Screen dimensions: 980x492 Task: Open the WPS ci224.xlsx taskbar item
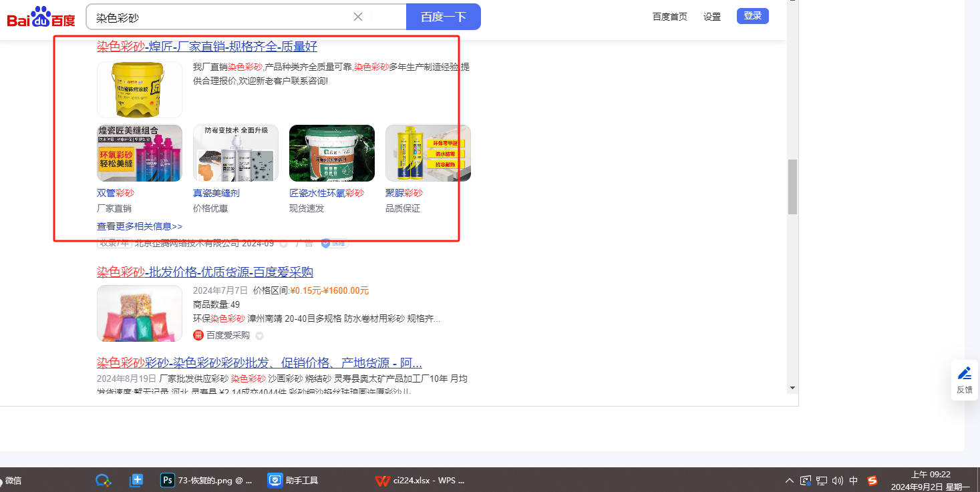(420, 480)
